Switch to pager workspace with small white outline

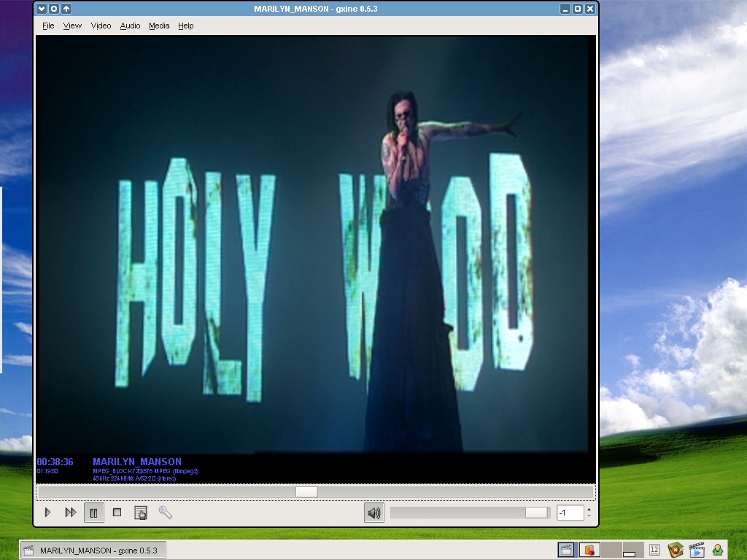632,550
